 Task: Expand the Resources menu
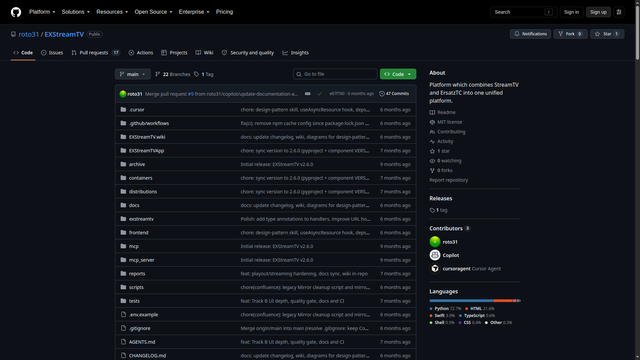(112, 12)
